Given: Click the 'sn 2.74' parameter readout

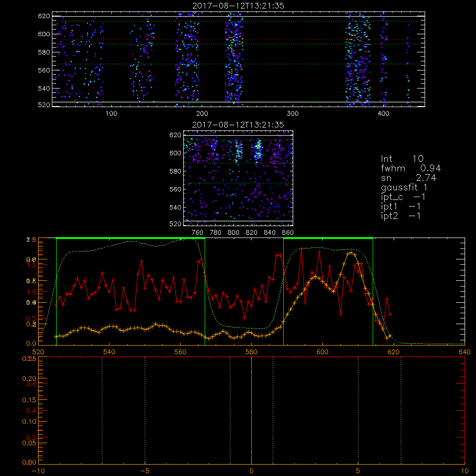Looking at the screenshot, I should [408, 178].
